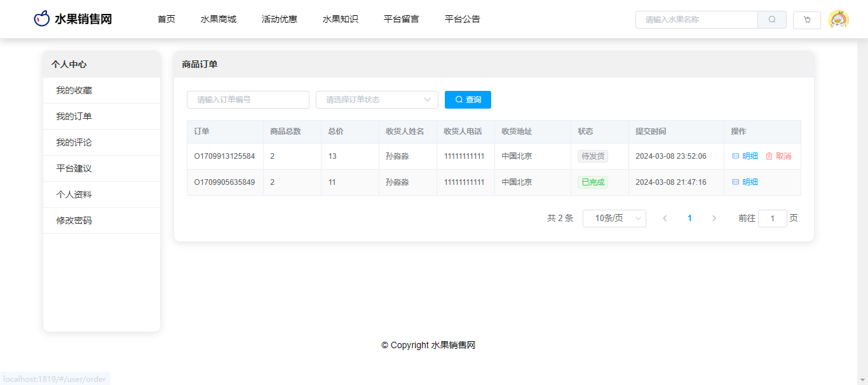View 明细 for order O1709905635849
The width and height of the screenshot is (868, 385).
pos(745,182)
